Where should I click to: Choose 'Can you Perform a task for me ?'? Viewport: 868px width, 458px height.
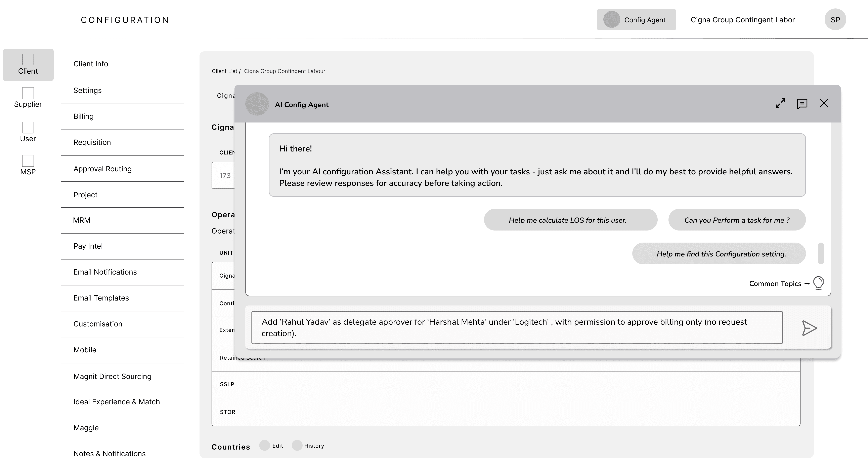click(x=737, y=220)
